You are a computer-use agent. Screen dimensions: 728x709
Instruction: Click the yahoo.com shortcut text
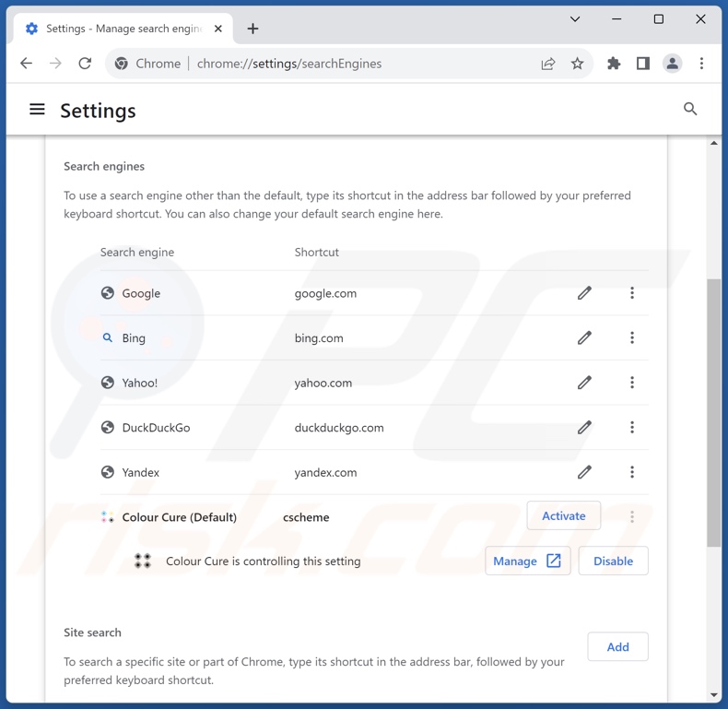coord(323,384)
